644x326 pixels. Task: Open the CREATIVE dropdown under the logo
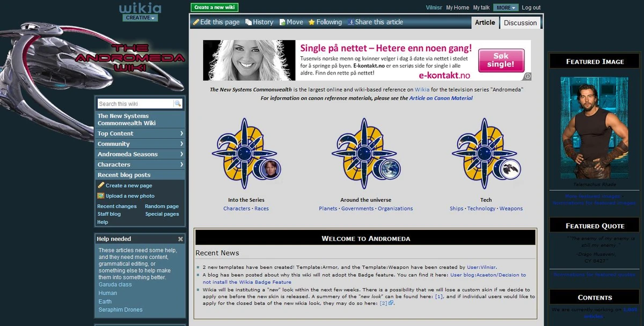[x=140, y=17]
